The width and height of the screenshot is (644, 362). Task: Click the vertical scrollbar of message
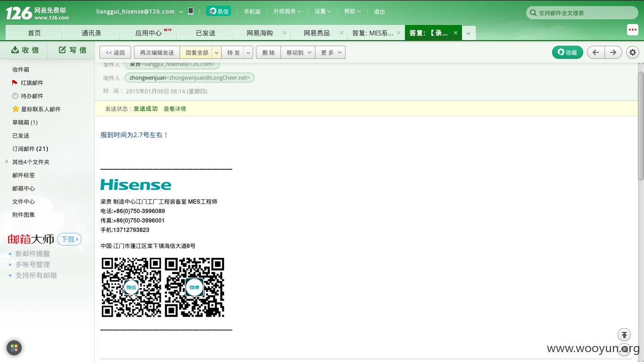[x=641, y=126]
